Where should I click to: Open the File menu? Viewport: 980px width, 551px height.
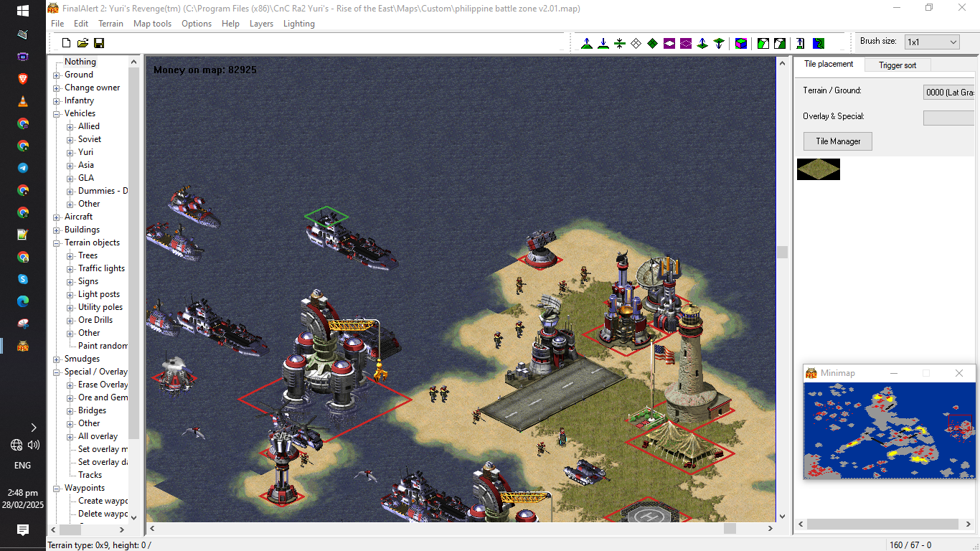click(57, 24)
